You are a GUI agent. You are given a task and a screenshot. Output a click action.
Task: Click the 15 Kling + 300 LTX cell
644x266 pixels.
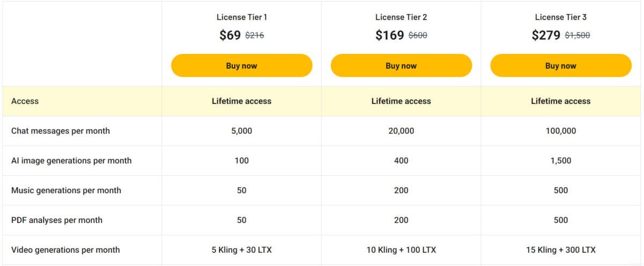point(561,250)
